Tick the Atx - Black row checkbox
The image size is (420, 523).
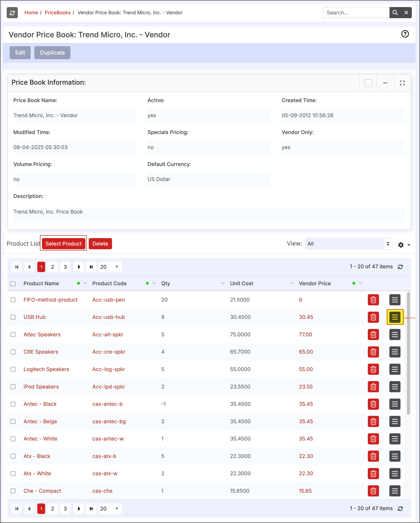pyautogui.click(x=13, y=456)
